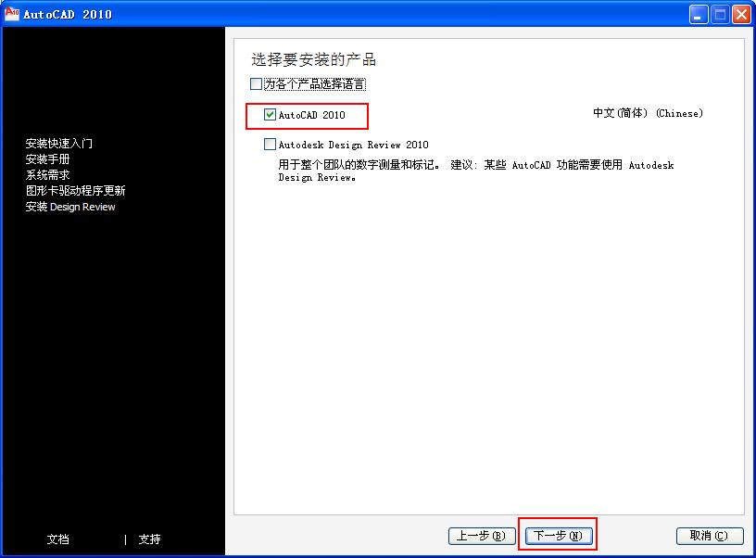Open the 图形卡驱动程序更新 link
Screen dimensions: 756x558
tap(76, 191)
